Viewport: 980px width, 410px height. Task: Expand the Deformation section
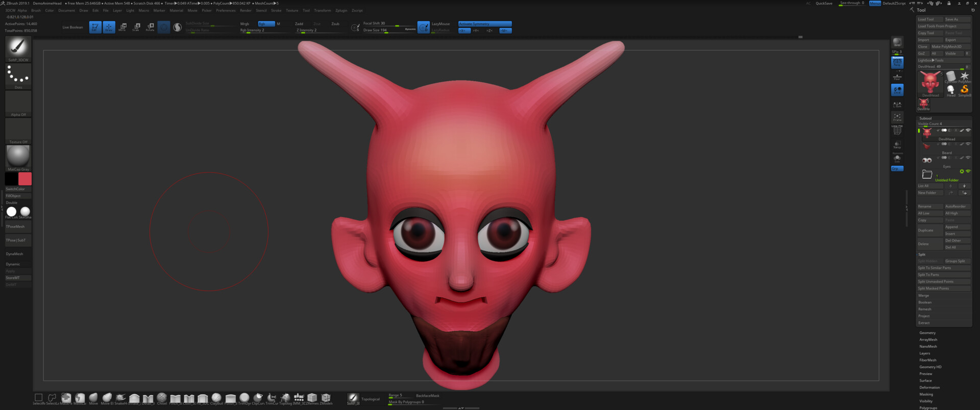tap(929, 388)
